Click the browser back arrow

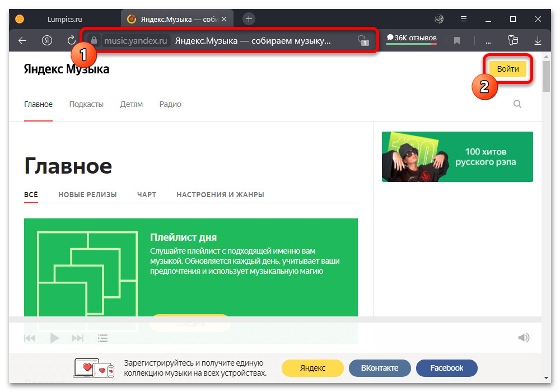click(22, 40)
